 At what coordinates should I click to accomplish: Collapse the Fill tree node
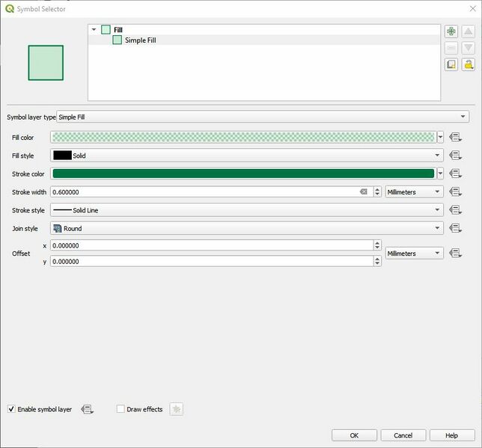click(x=94, y=30)
